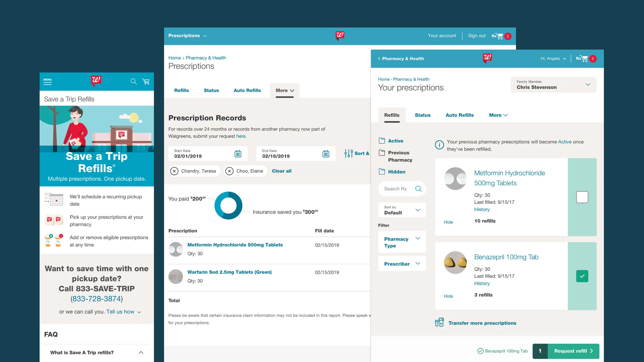Open the End Date calendar picker
Image resolution: width=644 pixels, height=362 pixels.
[x=326, y=154]
